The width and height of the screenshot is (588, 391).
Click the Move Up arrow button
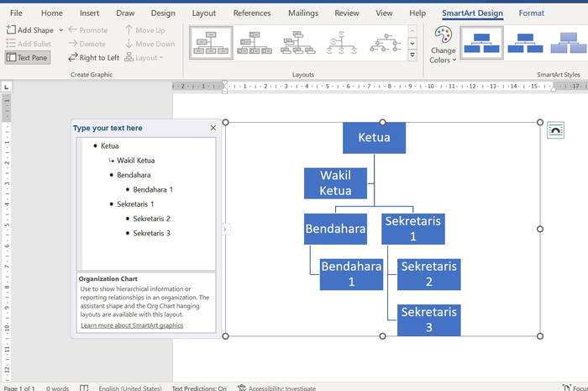click(x=144, y=30)
